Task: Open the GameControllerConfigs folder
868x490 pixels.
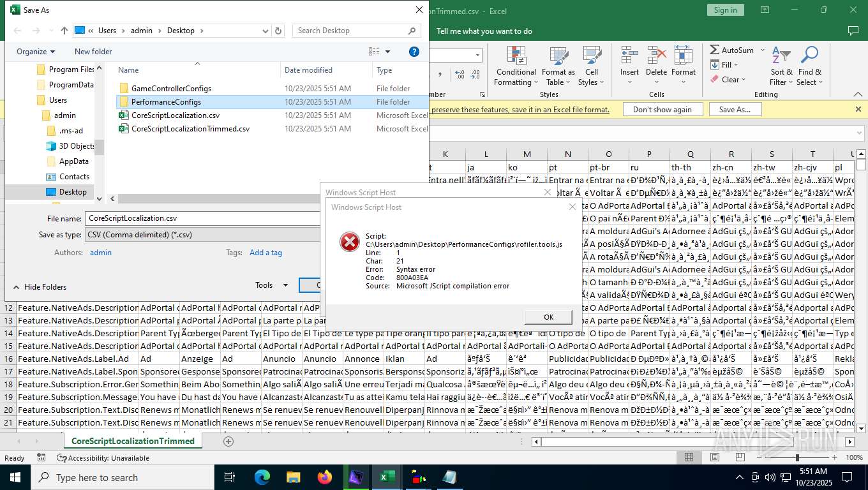Action: coord(171,89)
